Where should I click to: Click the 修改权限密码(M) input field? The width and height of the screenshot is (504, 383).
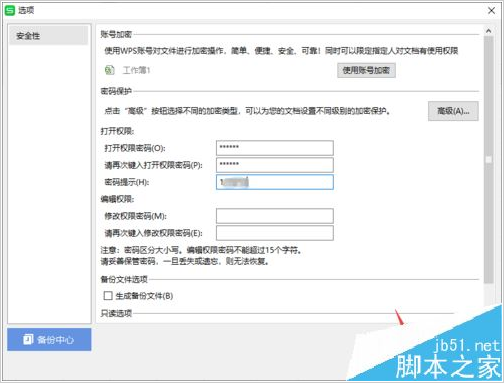[x=275, y=216]
